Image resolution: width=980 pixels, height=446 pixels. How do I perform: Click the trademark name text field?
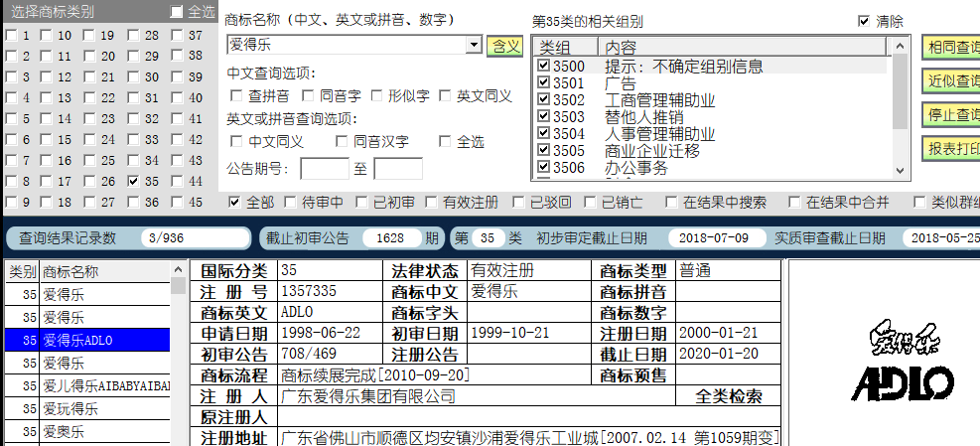347,45
